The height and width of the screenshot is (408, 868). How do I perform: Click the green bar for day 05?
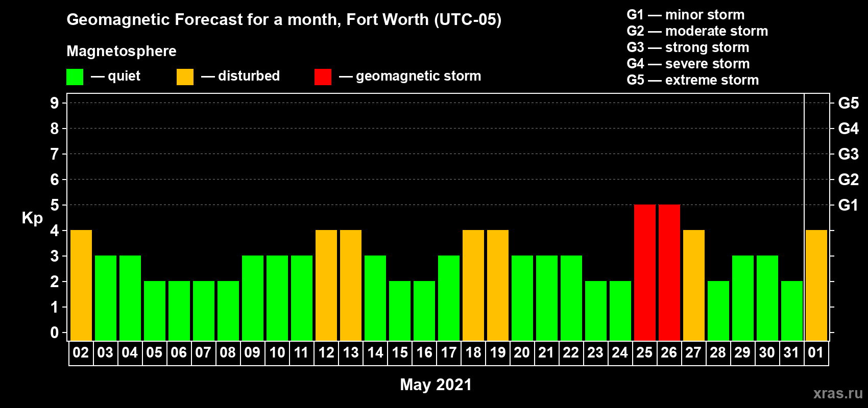click(x=155, y=311)
